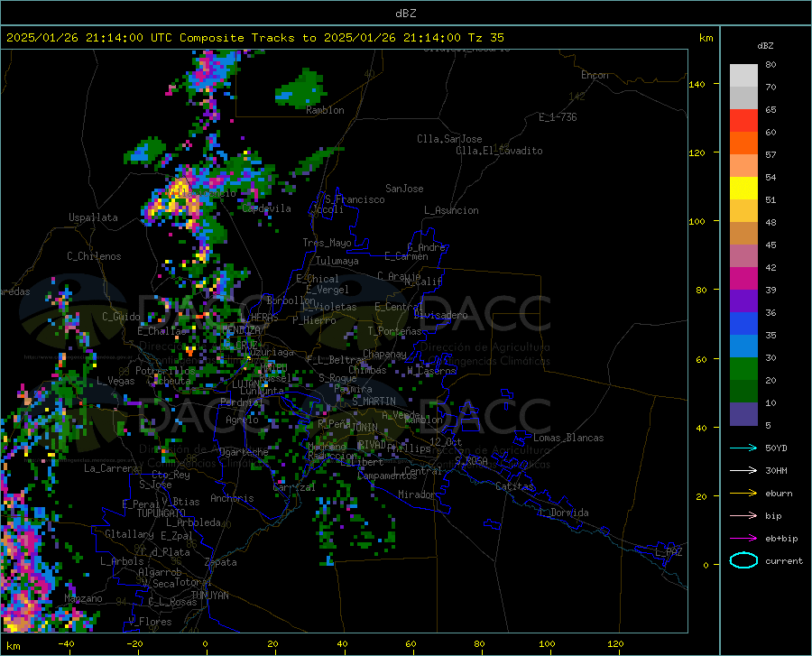Viewport: 812px width, 656px height.
Task: Click the Manzano map label
Action: pyautogui.click(x=83, y=598)
